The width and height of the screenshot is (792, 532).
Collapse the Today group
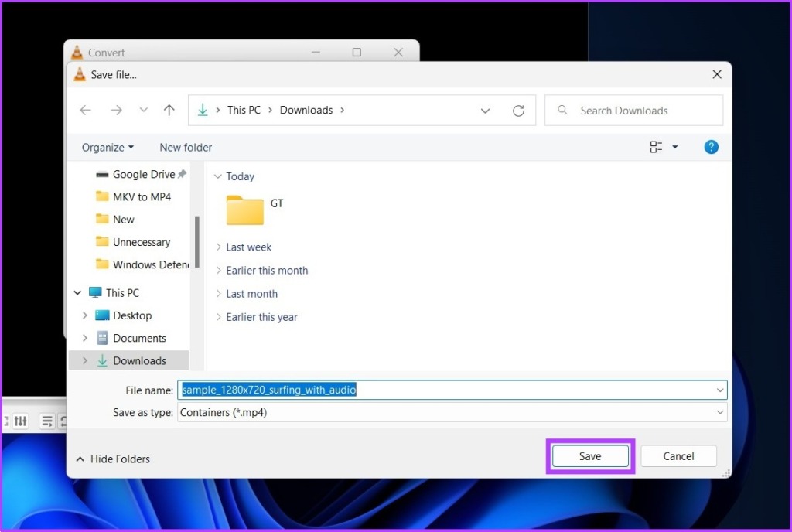point(217,176)
